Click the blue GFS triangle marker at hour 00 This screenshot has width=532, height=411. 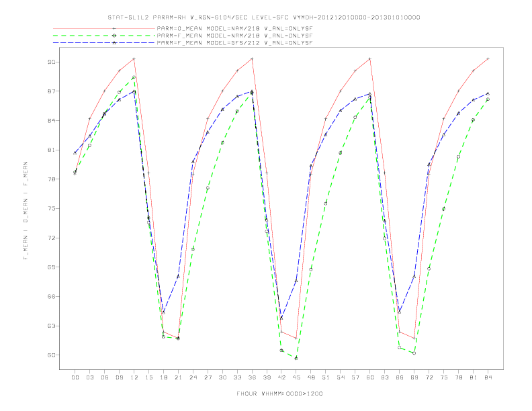(75, 153)
